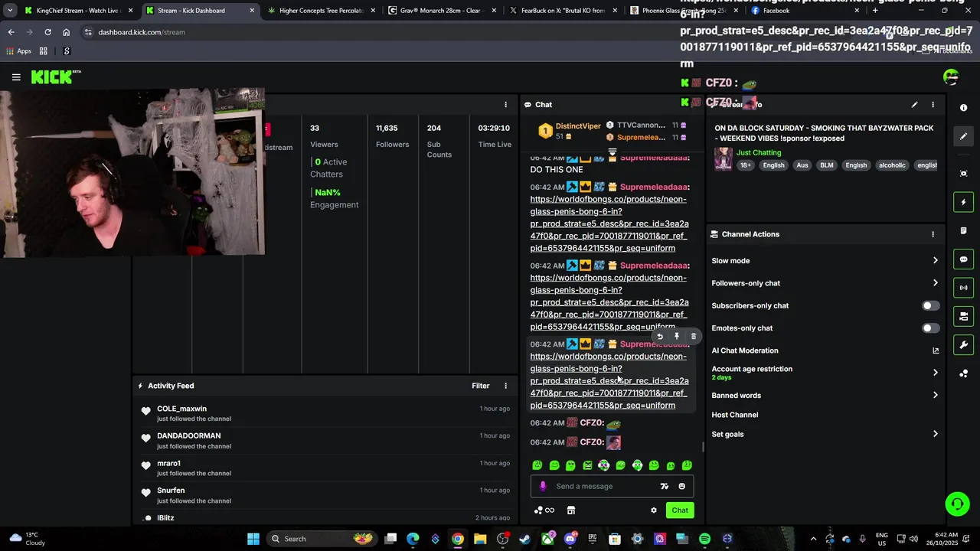
Task: Click COLE_maxwin in Activity Feed
Action: click(181, 409)
